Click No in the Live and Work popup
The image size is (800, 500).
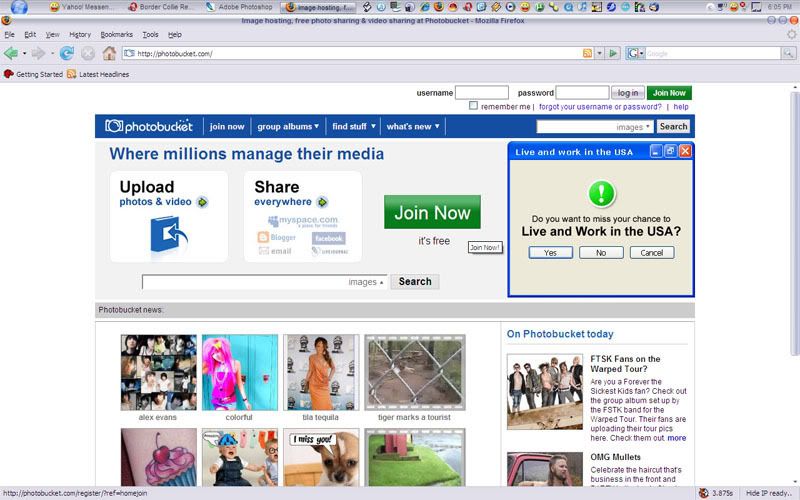coord(601,253)
